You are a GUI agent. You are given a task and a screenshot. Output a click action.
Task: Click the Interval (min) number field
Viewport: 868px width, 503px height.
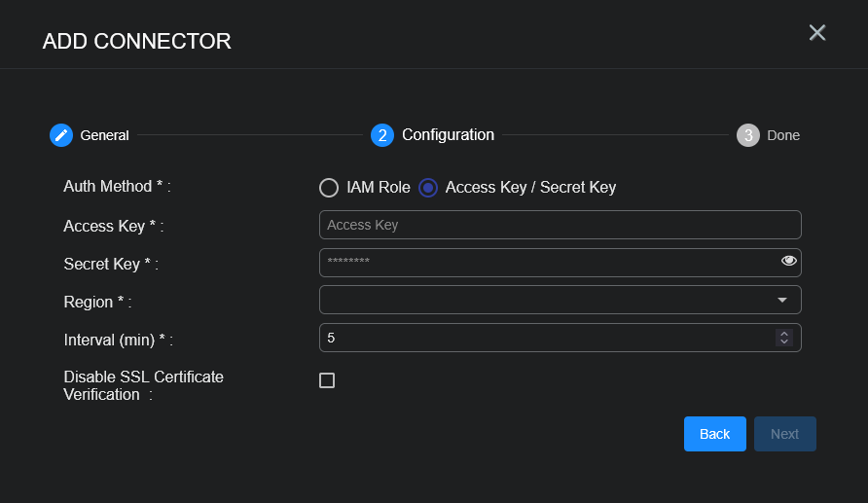click(x=545, y=338)
